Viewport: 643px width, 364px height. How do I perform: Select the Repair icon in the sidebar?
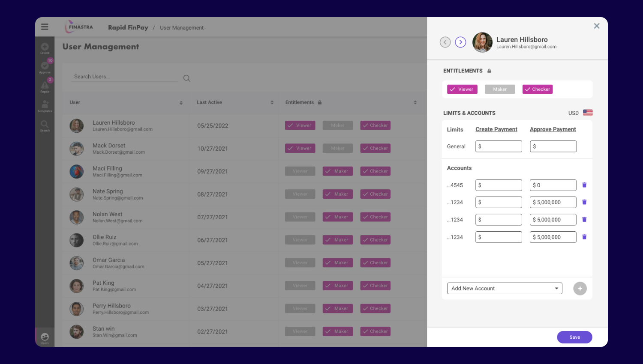pyautogui.click(x=45, y=86)
